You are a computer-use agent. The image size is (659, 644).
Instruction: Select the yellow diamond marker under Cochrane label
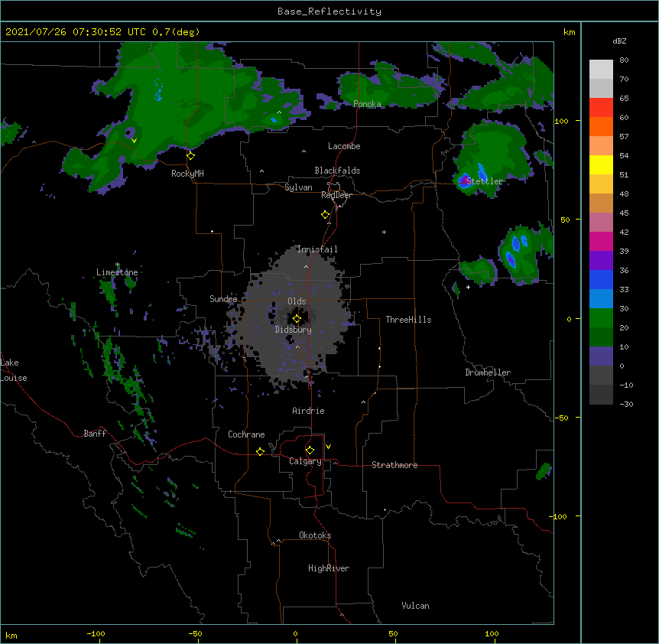tap(260, 451)
